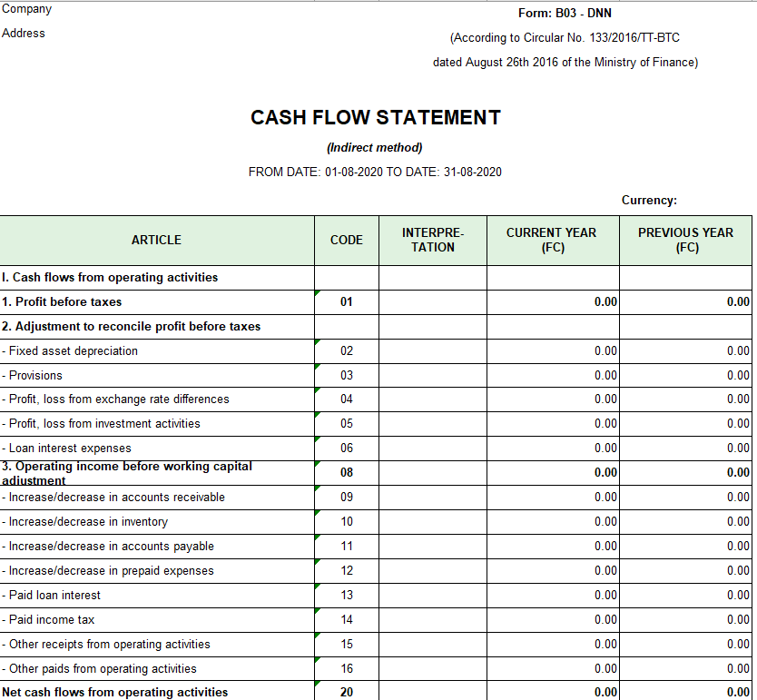Select interpretation cell for Paid income tax
The width and height of the screenshot is (757, 700).
[x=432, y=619]
